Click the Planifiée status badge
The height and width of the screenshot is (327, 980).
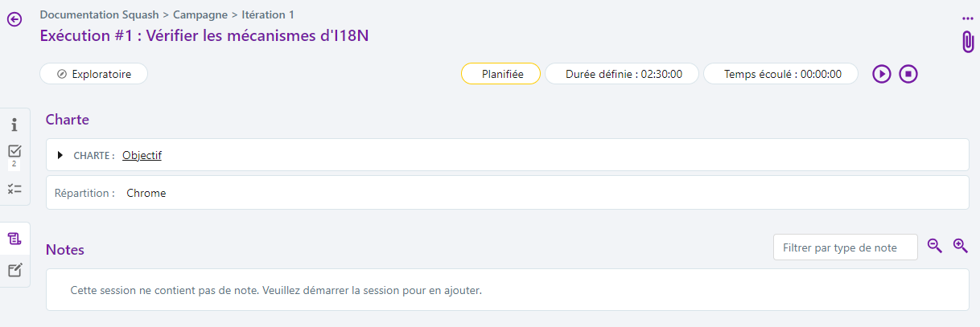(500, 74)
